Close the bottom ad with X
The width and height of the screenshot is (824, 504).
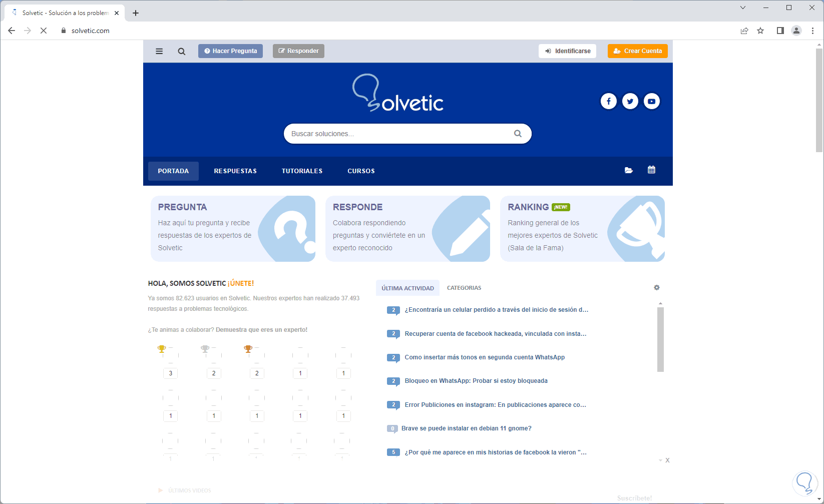667,460
